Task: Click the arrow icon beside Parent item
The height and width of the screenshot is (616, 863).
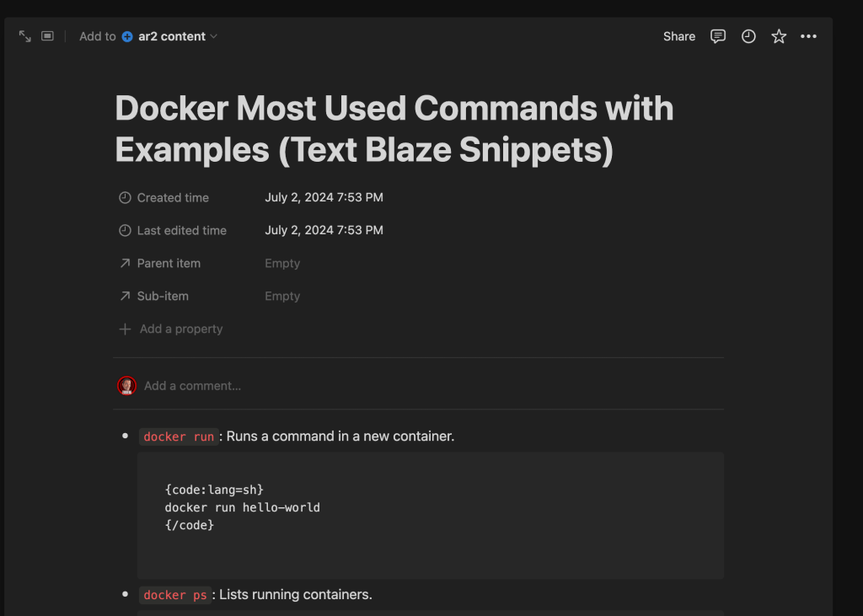Action: pos(125,263)
